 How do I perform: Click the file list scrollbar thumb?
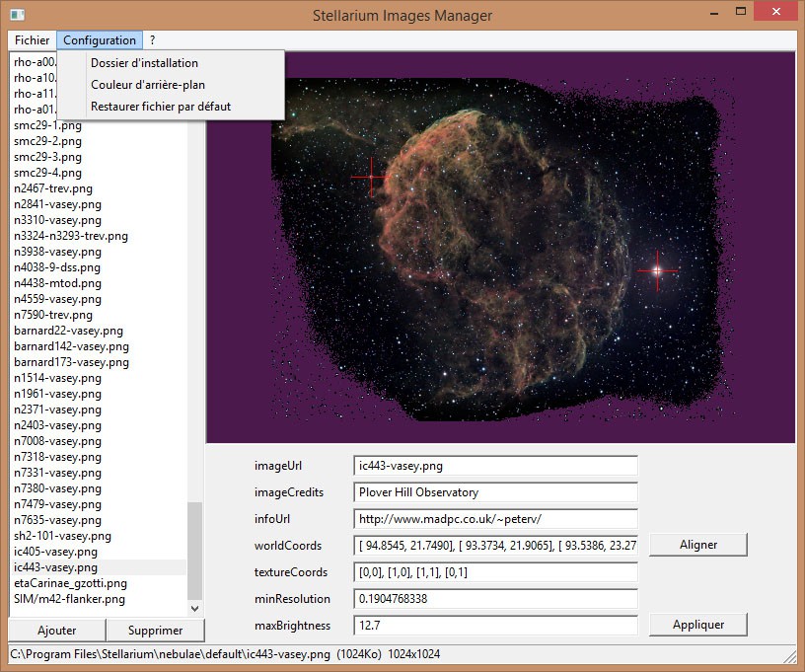coord(195,551)
